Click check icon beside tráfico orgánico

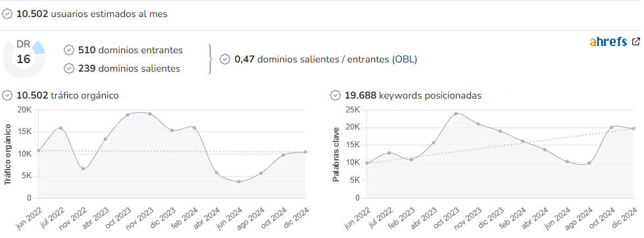pos(7,95)
